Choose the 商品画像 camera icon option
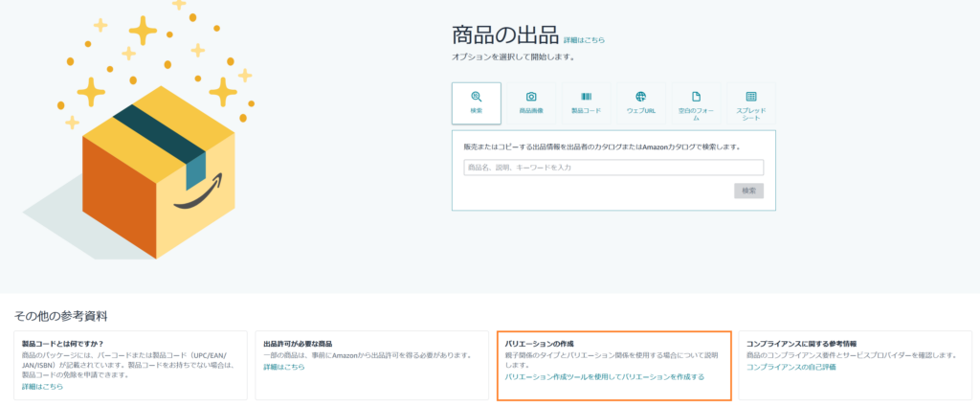980x406 pixels. (x=531, y=103)
